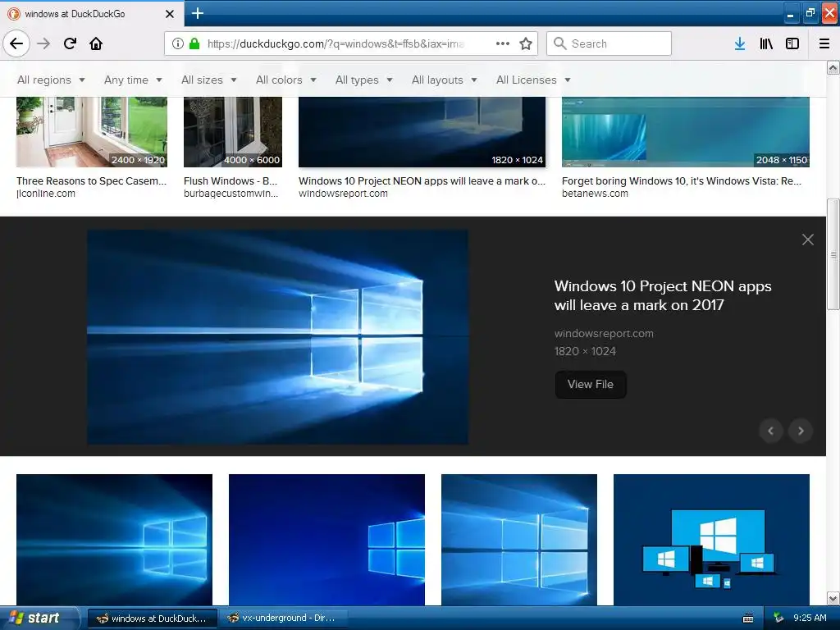Image resolution: width=840 pixels, height=630 pixels.
Task: Toggle the sidebar view icon
Action: (x=792, y=43)
